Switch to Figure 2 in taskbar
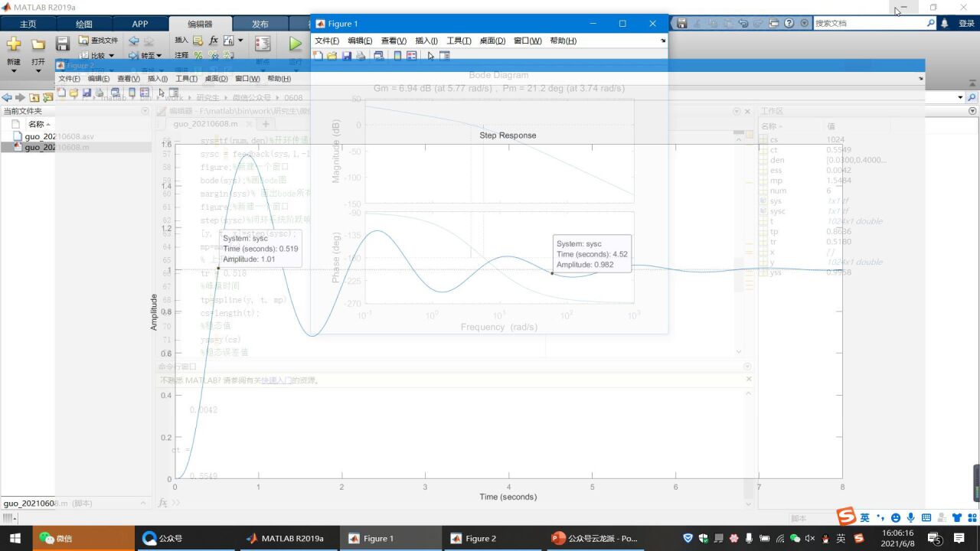 coord(492,539)
